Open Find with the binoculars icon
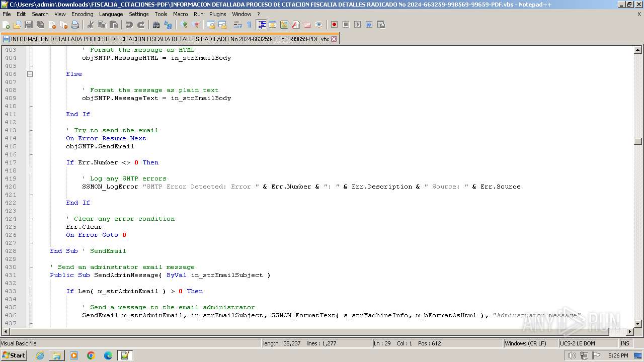This screenshot has height=362, width=644. click(x=156, y=25)
